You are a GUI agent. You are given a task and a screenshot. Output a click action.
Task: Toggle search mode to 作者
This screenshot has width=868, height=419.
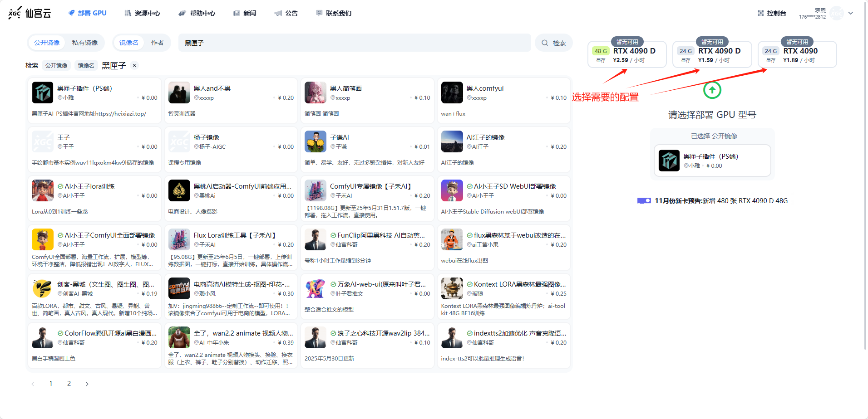(x=158, y=43)
